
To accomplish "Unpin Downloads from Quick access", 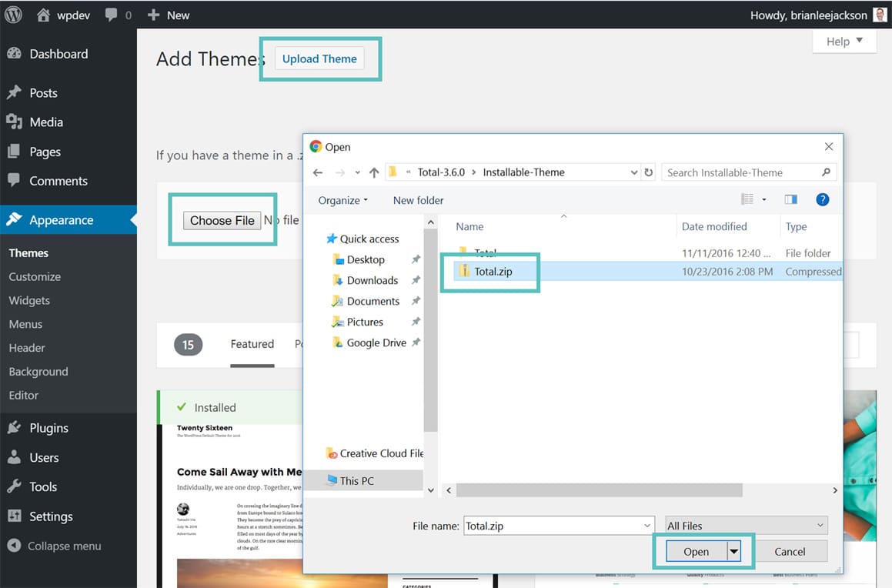I will click(416, 280).
